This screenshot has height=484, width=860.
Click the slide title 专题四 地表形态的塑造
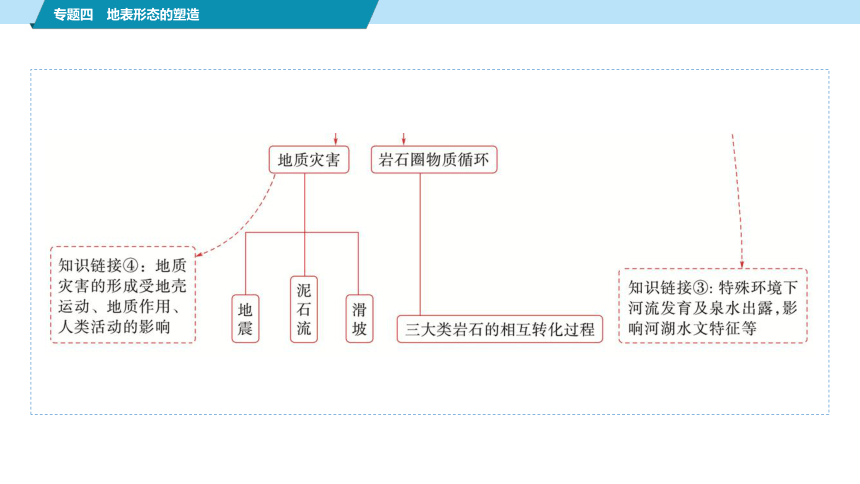(126, 15)
